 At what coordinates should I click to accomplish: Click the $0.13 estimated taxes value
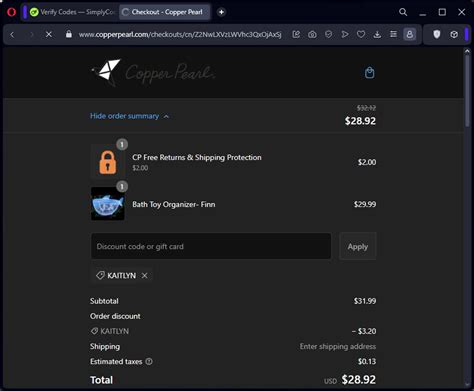coord(367,361)
